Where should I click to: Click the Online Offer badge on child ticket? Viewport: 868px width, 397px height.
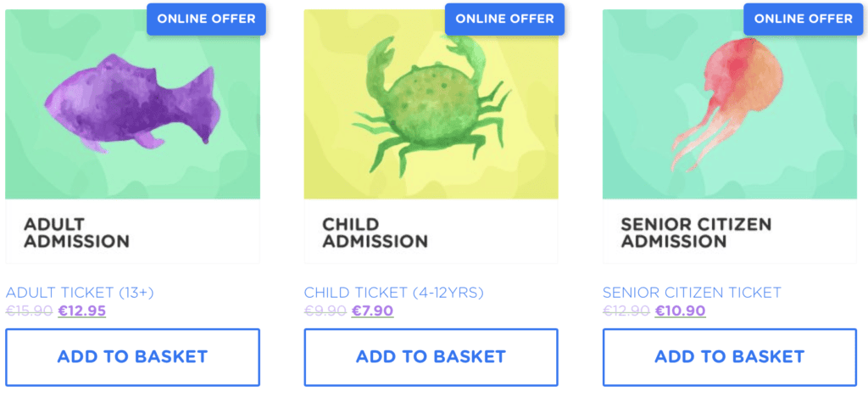coord(505,19)
